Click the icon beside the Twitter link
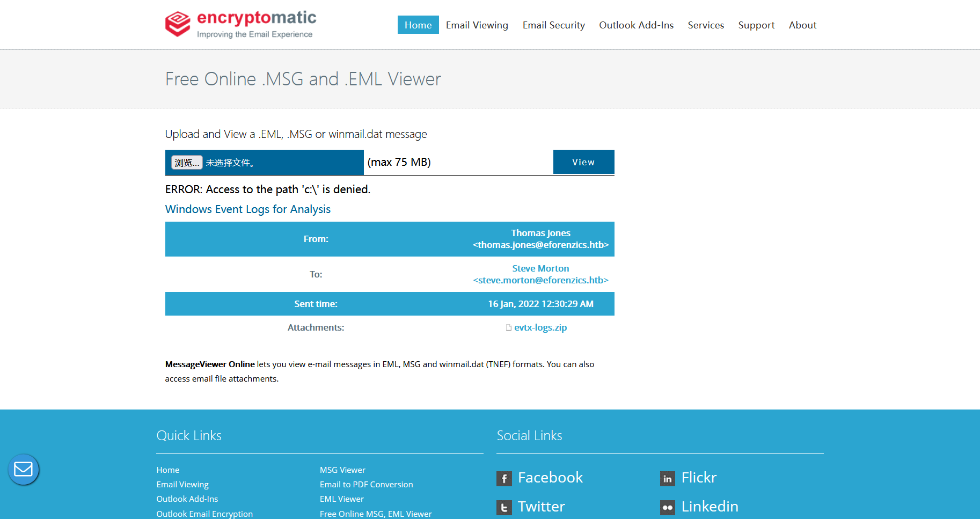 point(504,507)
